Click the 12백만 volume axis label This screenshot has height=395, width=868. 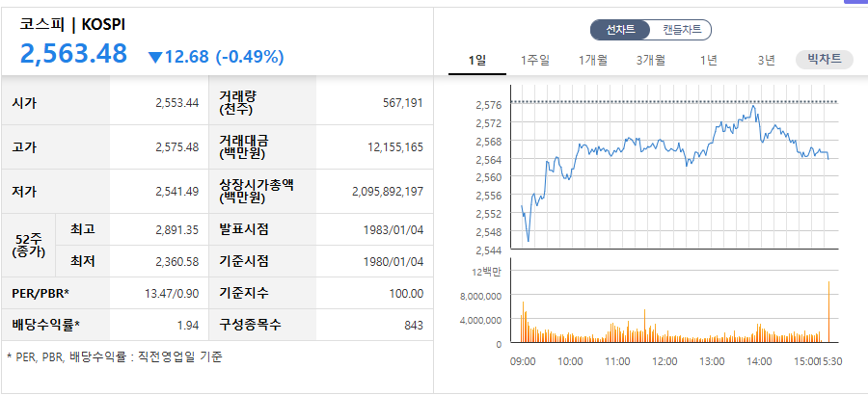coord(487,271)
